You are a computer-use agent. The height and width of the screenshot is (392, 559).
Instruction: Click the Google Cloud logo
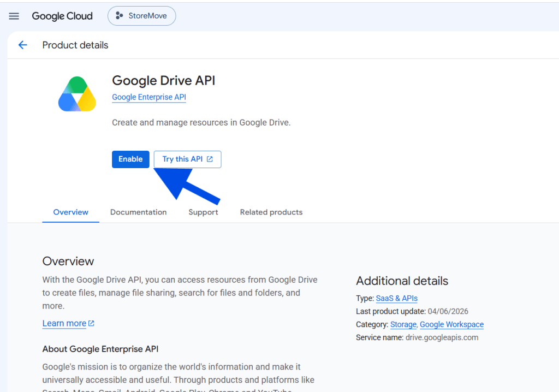click(62, 16)
